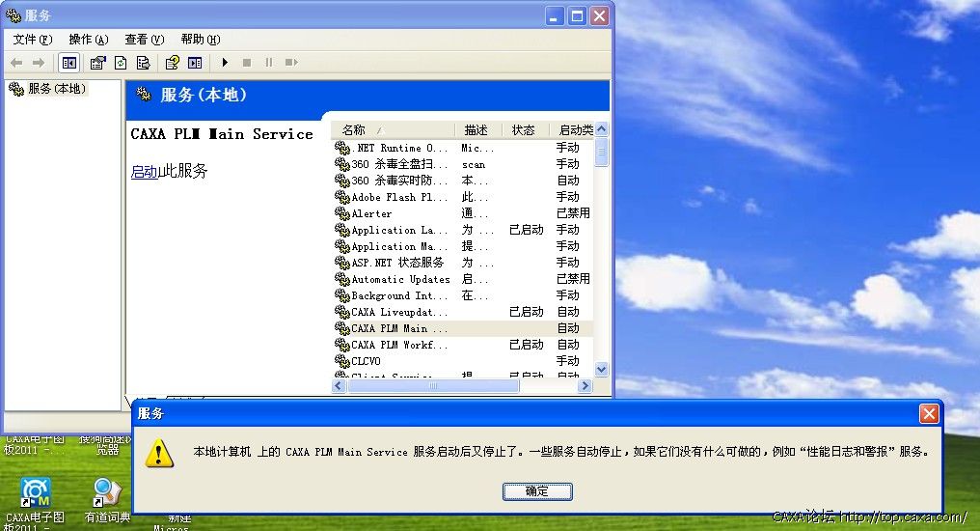
Task: Select ASP.NET 状态服务 row
Action: [462, 263]
